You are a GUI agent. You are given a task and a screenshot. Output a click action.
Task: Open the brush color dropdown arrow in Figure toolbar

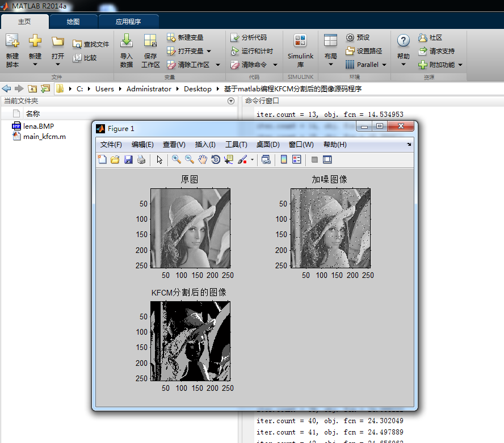click(x=252, y=159)
